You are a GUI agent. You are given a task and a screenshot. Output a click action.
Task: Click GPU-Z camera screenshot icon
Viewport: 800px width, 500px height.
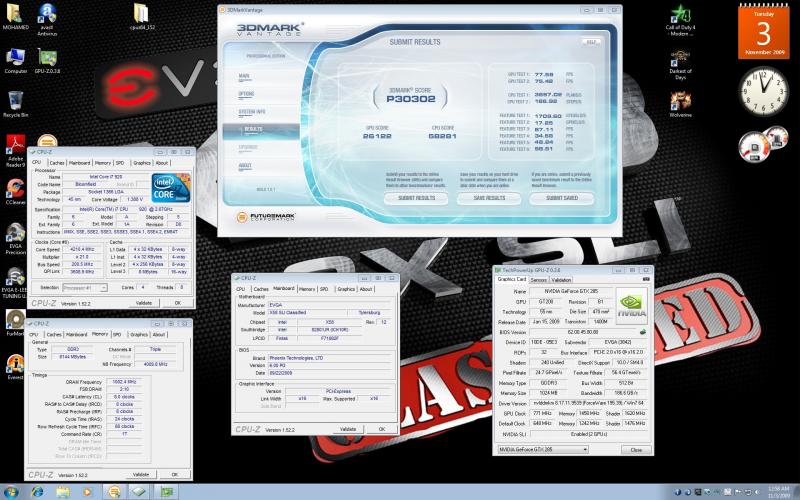(646, 280)
